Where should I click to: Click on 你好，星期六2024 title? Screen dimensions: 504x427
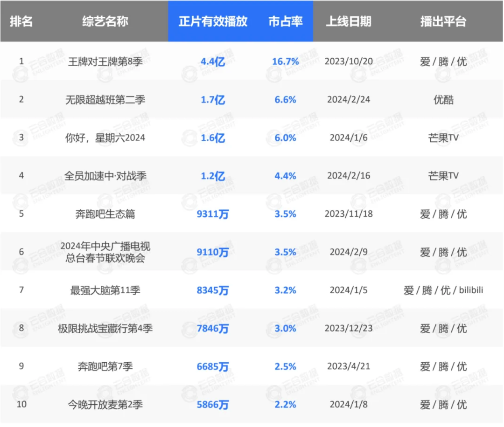pos(105,138)
